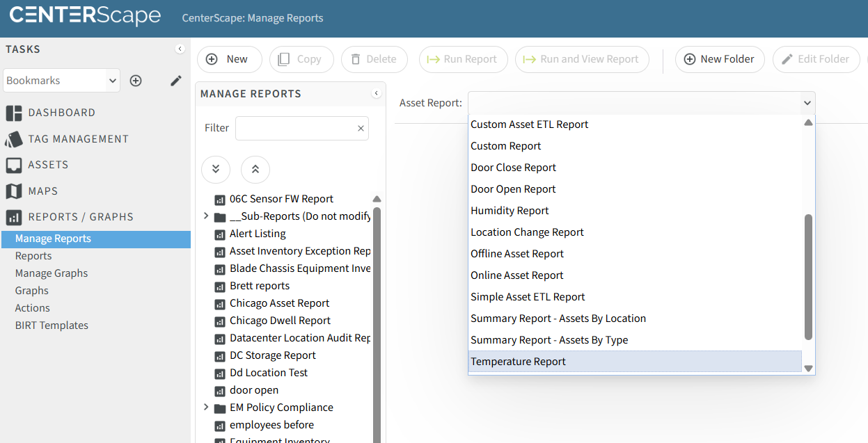The width and height of the screenshot is (868, 443).
Task: Click the Edit Folder button
Action: (816, 59)
